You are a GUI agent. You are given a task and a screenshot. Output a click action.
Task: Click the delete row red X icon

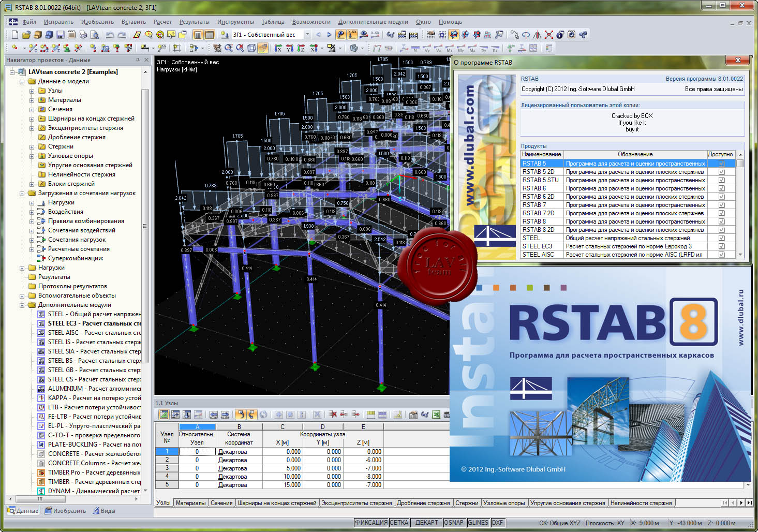point(333,415)
